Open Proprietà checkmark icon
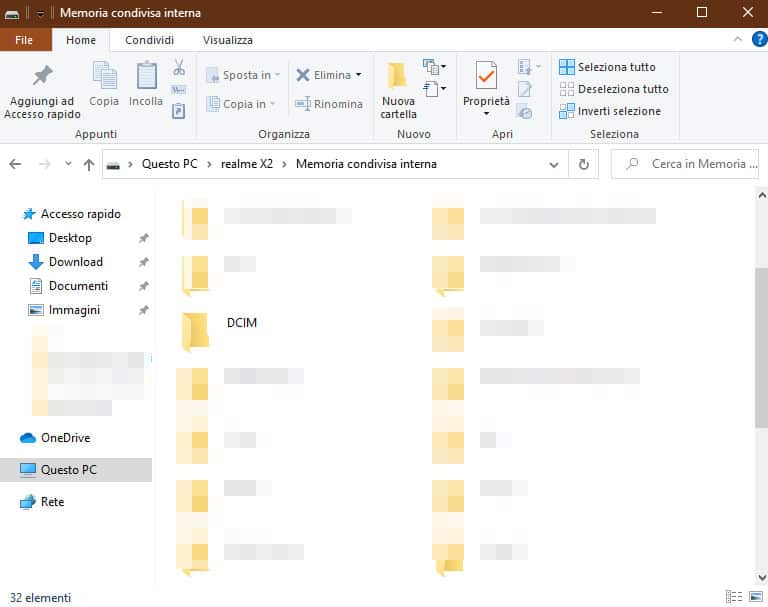 click(486, 76)
